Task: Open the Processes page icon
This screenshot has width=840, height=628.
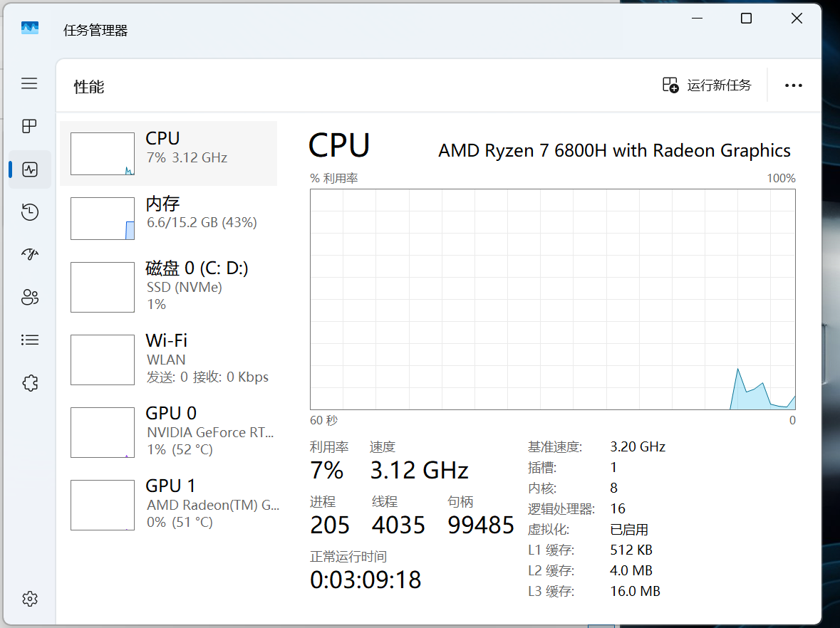Action: 29,126
